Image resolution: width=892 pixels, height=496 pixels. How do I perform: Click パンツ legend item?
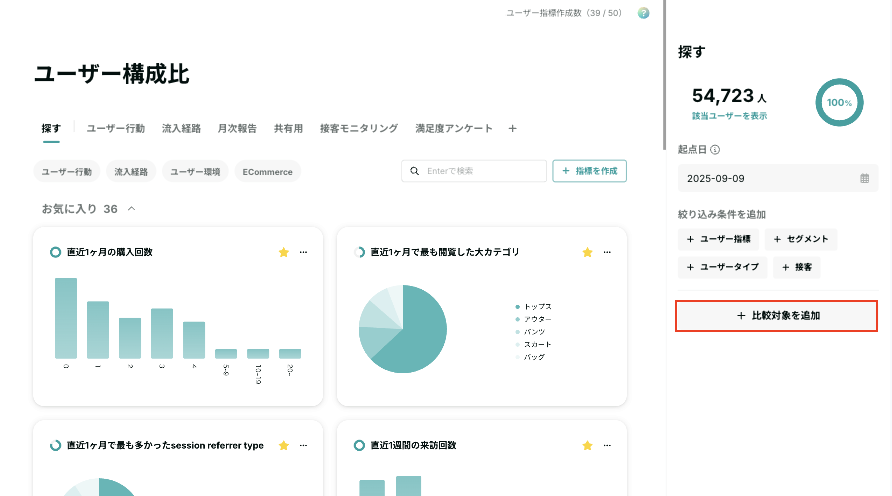(530, 332)
